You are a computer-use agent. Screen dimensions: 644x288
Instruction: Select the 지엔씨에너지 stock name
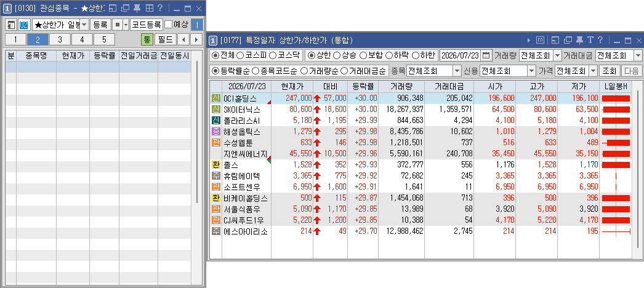(245, 153)
